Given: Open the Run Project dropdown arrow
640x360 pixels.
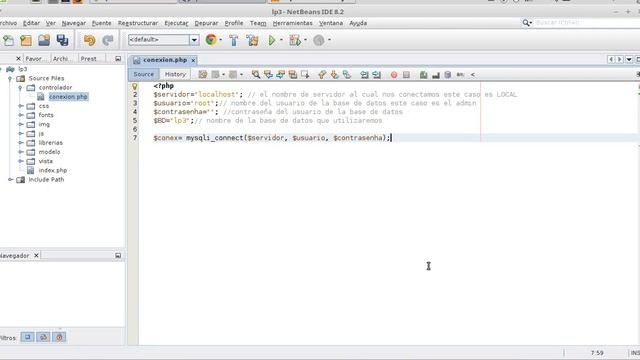Looking at the screenshot, I should (281, 40).
